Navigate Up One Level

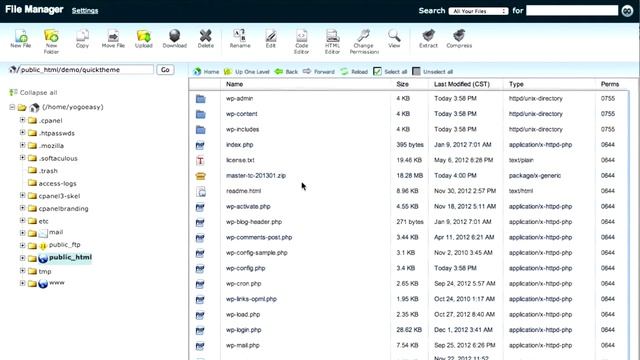pyautogui.click(x=247, y=71)
